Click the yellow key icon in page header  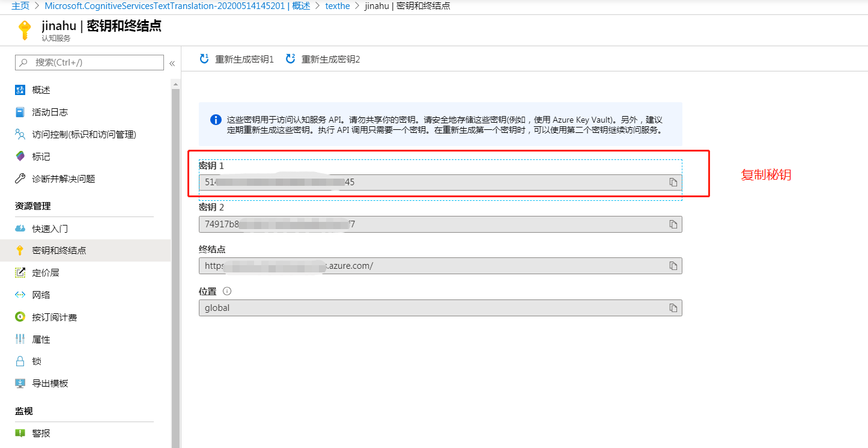pos(25,30)
